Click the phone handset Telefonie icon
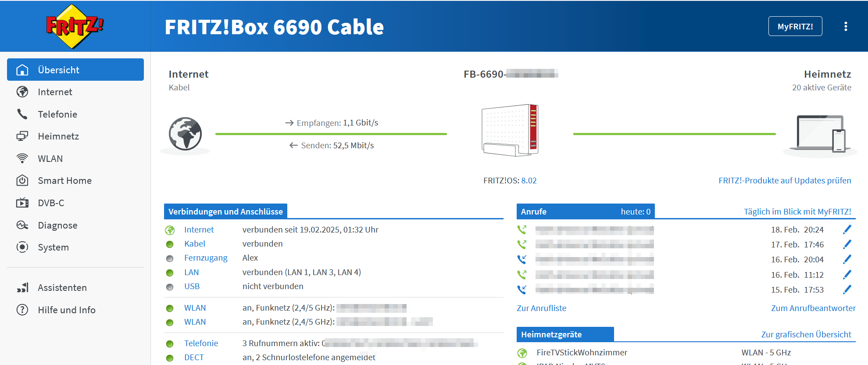The width and height of the screenshot is (868, 365). click(22, 114)
